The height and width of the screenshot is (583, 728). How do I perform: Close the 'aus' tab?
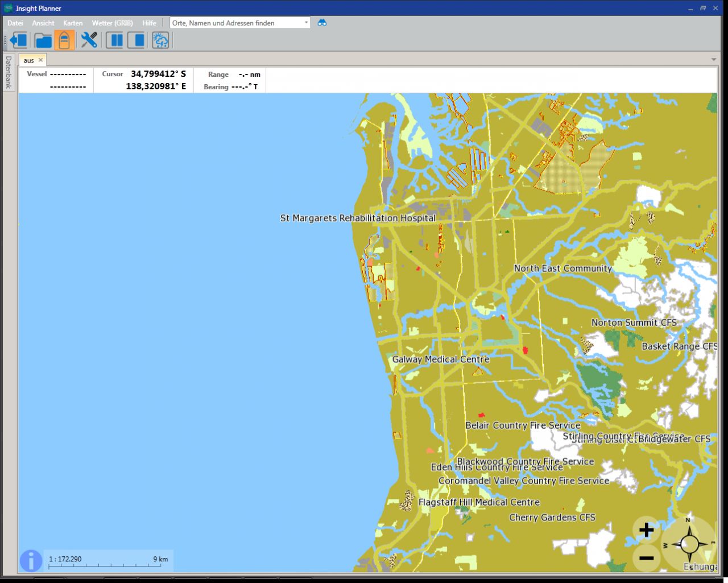tap(40, 60)
